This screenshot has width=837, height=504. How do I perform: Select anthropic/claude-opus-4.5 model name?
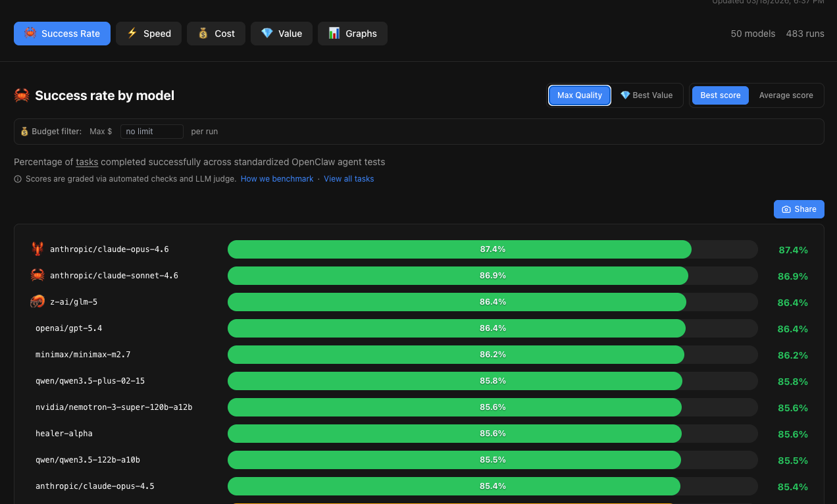click(x=95, y=486)
